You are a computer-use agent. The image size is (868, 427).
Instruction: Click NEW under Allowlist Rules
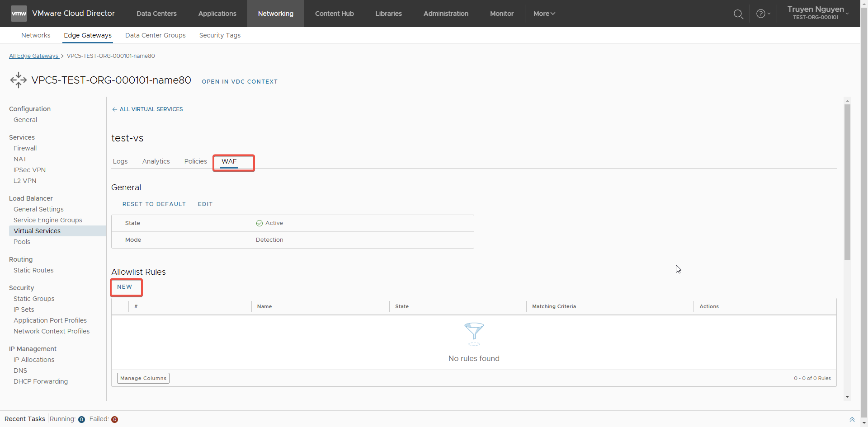125,287
